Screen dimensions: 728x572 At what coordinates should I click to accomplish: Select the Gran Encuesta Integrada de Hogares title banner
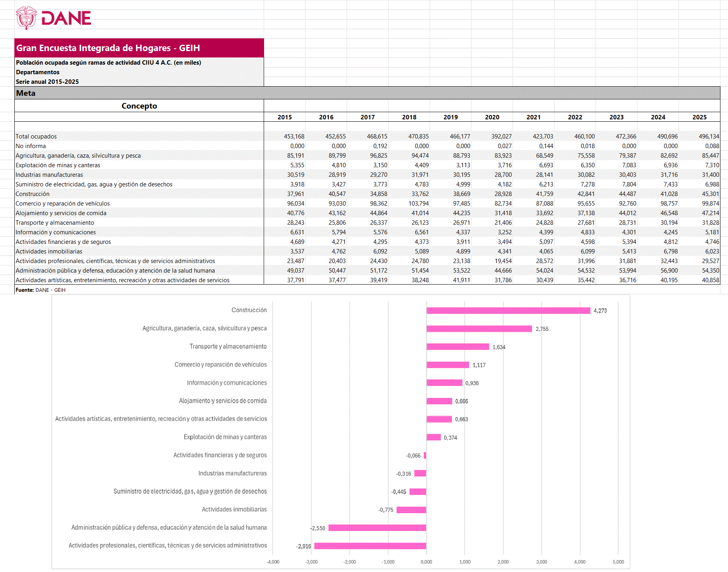pyautogui.click(x=139, y=48)
